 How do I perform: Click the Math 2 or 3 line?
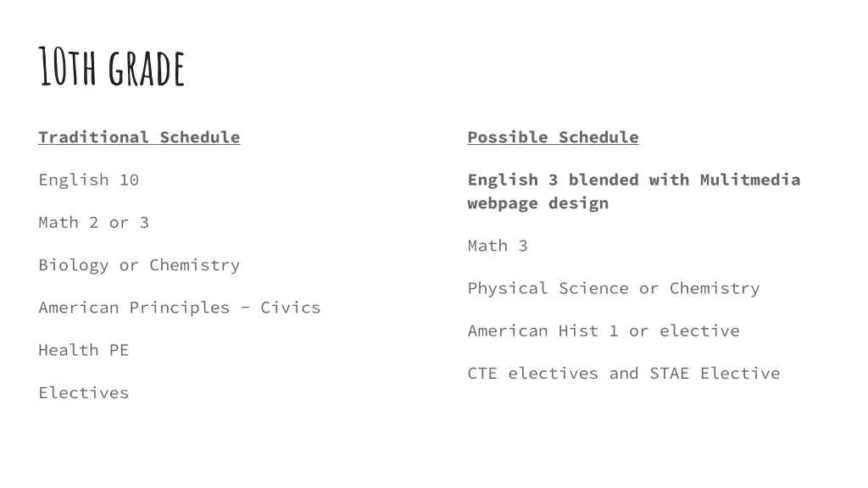coord(93,223)
